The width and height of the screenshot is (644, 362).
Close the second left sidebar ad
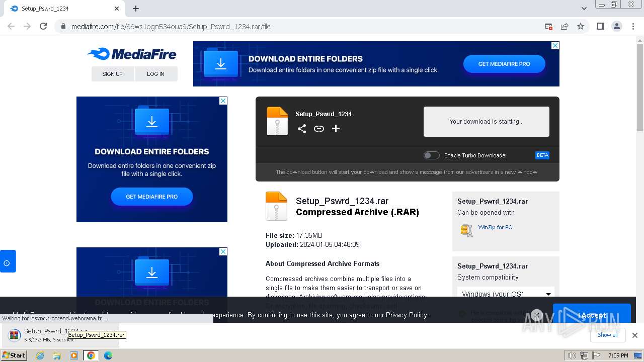click(223, 251)
